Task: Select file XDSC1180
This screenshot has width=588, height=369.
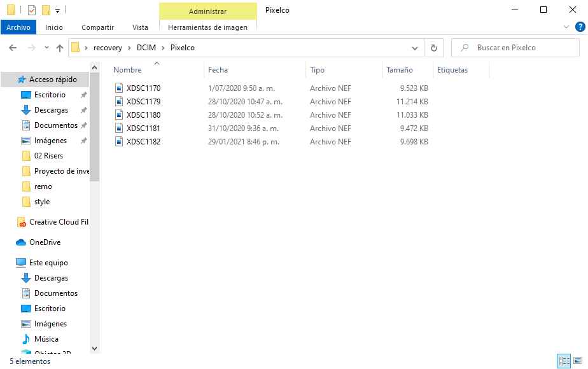Action: [144, 115]
